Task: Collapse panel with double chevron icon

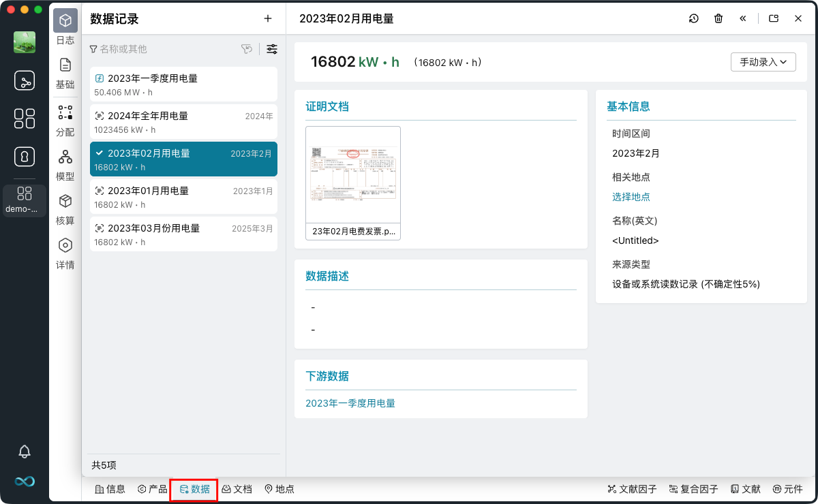Action: point(743,19)
